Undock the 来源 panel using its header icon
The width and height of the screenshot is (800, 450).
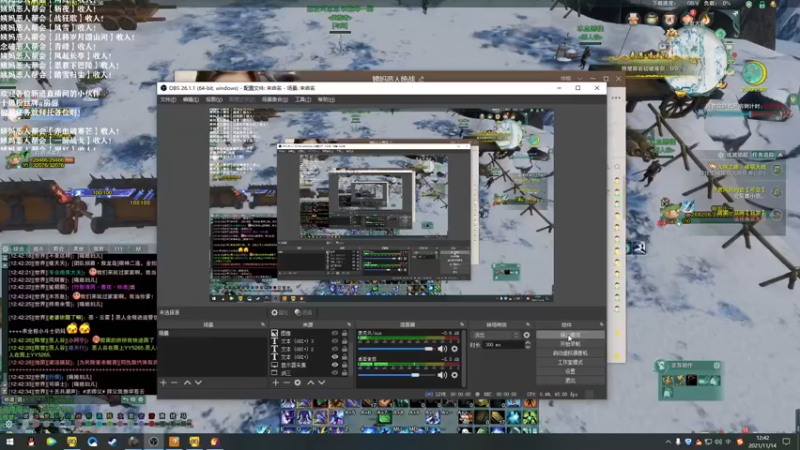(x=349, y=324)
